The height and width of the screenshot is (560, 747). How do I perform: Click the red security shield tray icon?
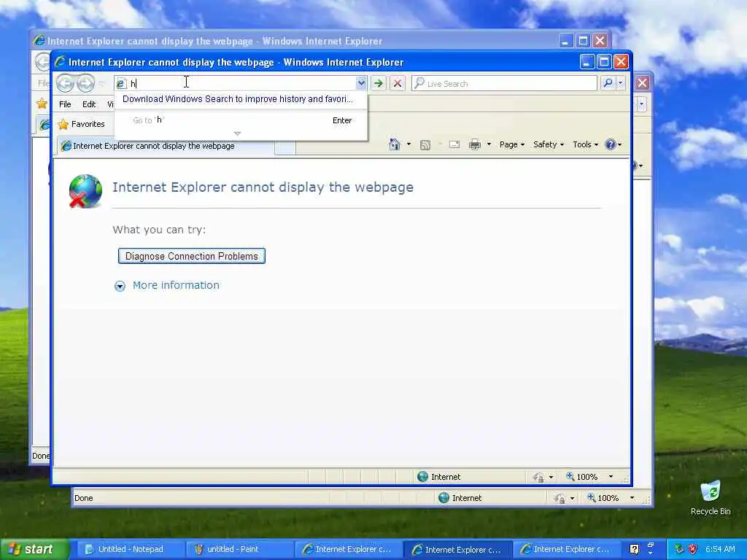[693, 549]
